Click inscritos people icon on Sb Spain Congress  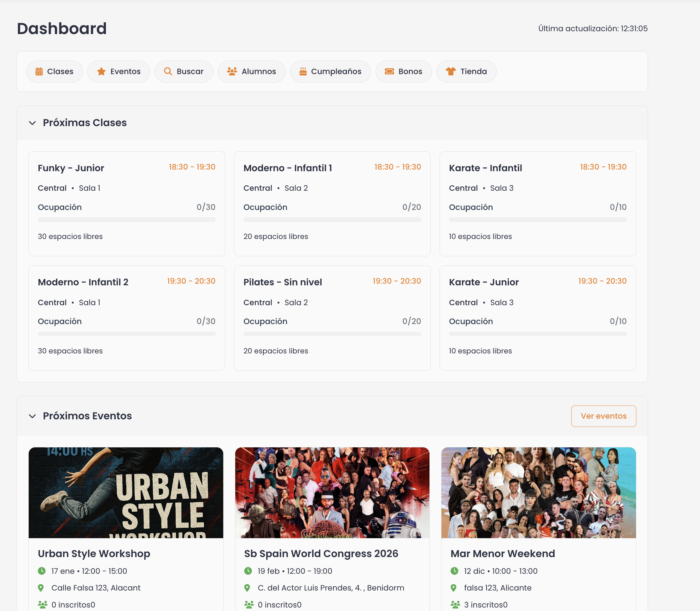click(249, 604)
